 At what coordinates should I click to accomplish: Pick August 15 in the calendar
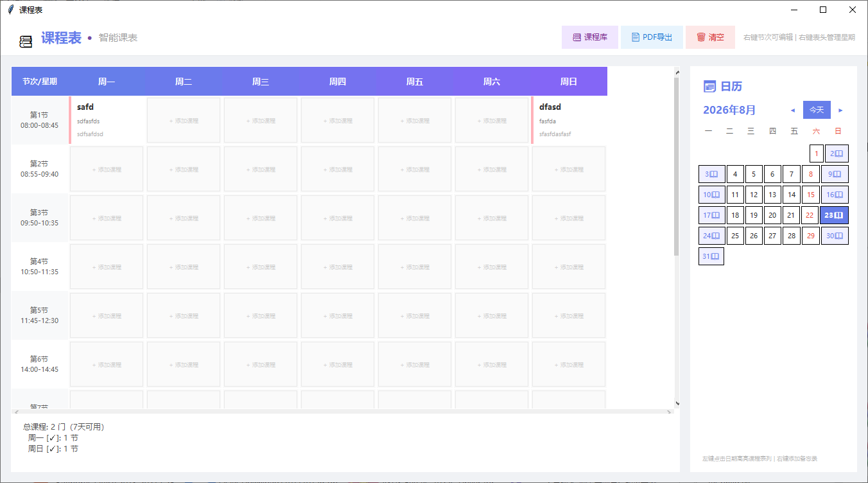point(811,195)
